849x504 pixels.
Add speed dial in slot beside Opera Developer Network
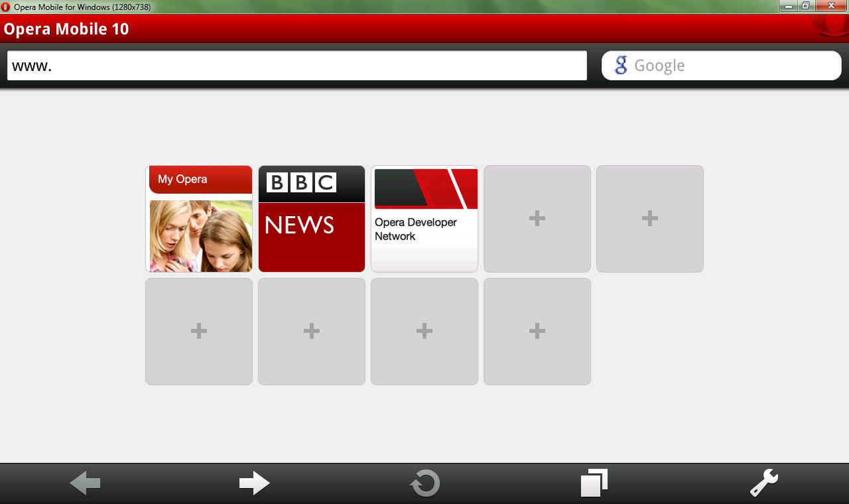(537, 219)
